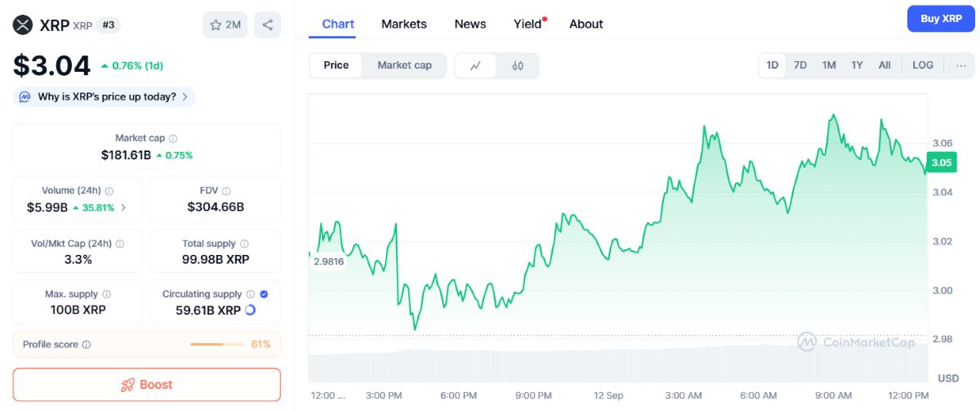The height and width of the screenshot is (411, 980).
Task: Select the line chart icon
Action: [x=475, y=65]
